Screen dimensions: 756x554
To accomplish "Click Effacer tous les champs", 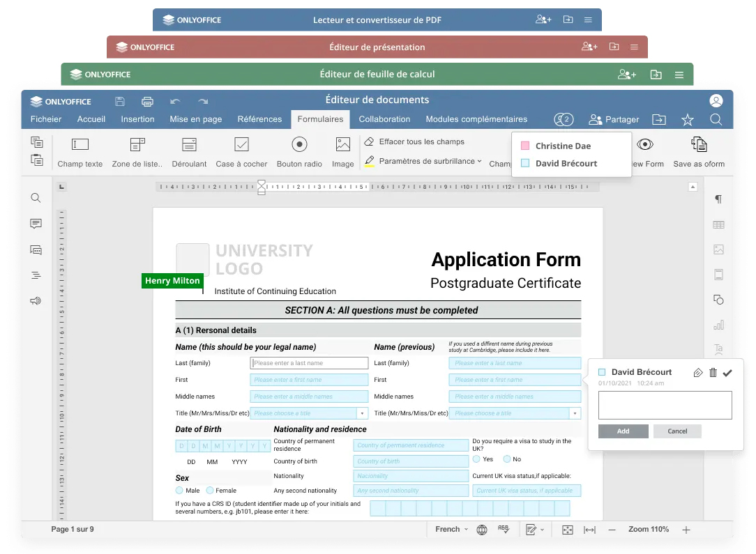I will 414,141.
